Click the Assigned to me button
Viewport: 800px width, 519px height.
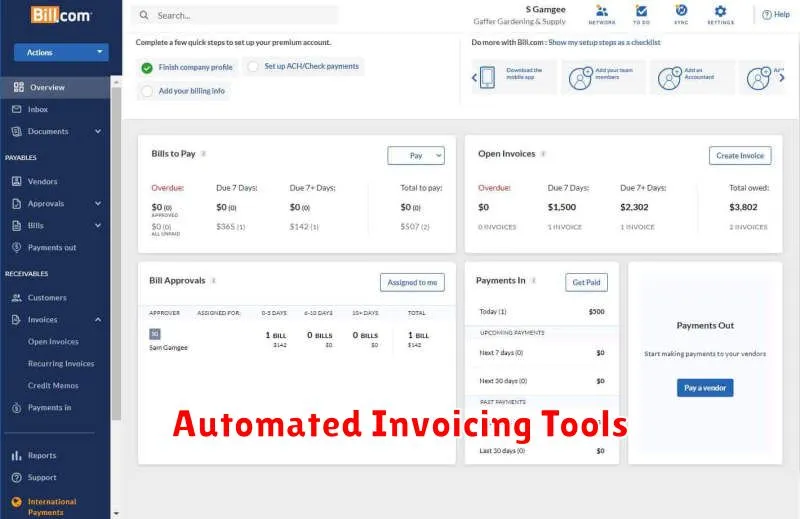pos(412,282)
